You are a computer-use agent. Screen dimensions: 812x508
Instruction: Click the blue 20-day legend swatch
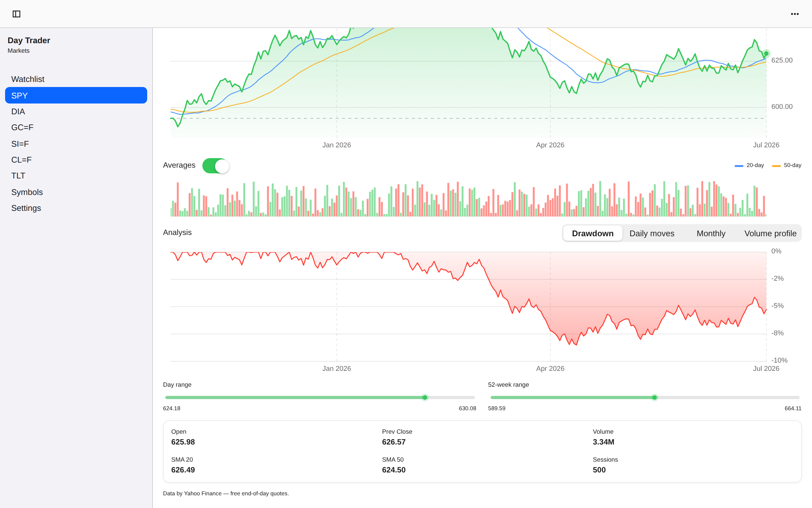pos(739,166)
